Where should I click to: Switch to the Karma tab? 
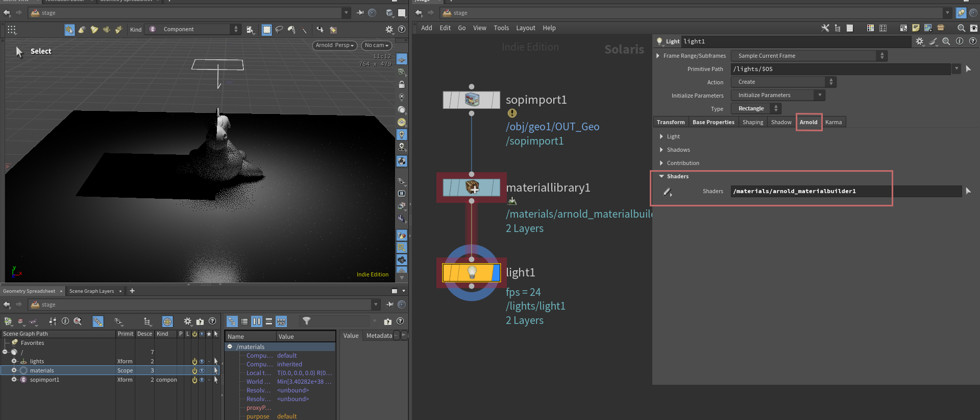[833, 122]
